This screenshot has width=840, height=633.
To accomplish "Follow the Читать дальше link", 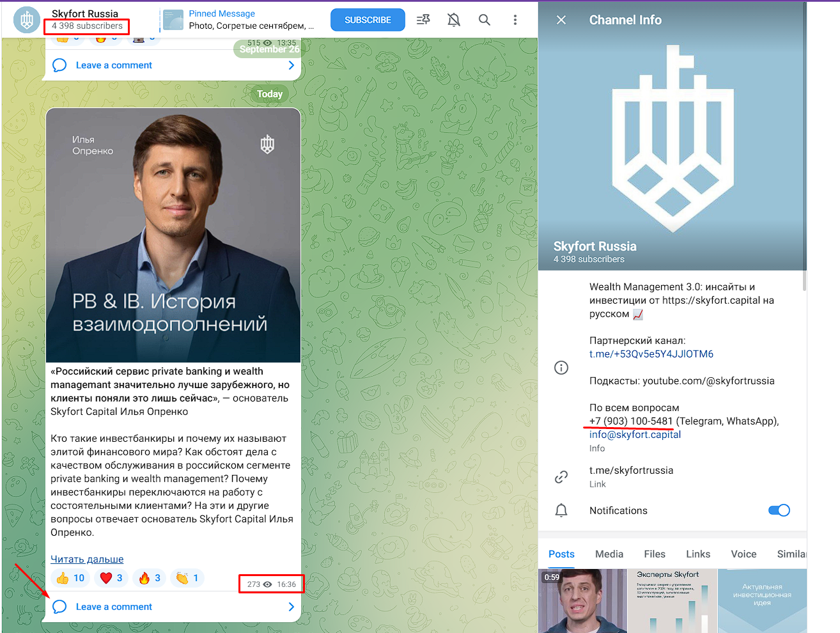I will (x=87, y=559).
